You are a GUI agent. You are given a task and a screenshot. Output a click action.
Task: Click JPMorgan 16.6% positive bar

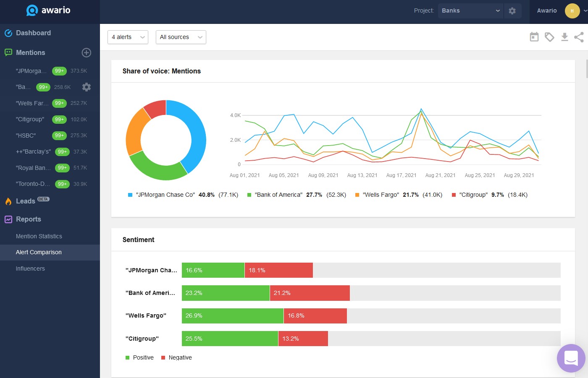(213, 270)
